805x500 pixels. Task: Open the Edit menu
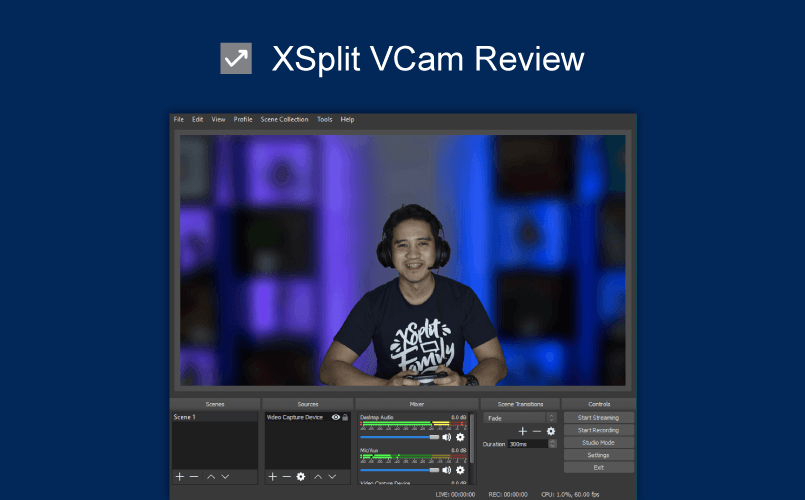coord(198,120)
